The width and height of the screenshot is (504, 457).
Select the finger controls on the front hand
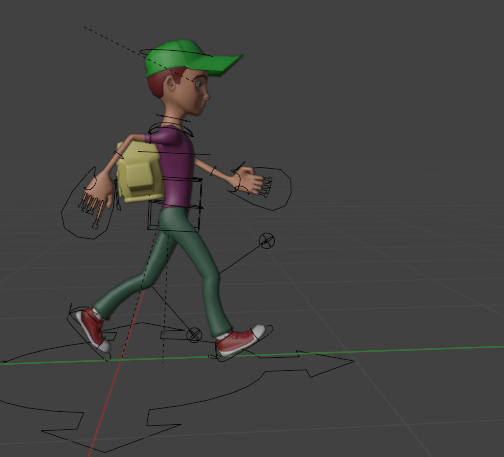[266, 187]
